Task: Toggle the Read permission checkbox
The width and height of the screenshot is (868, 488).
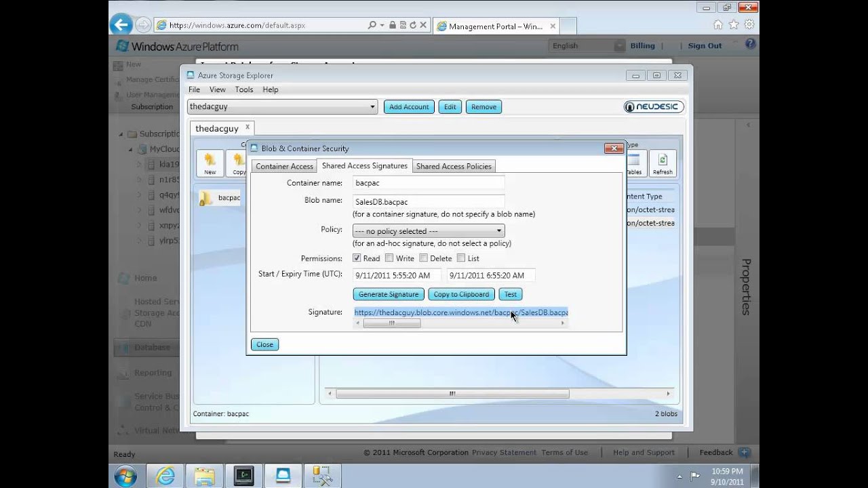Action: click(357, 258)
